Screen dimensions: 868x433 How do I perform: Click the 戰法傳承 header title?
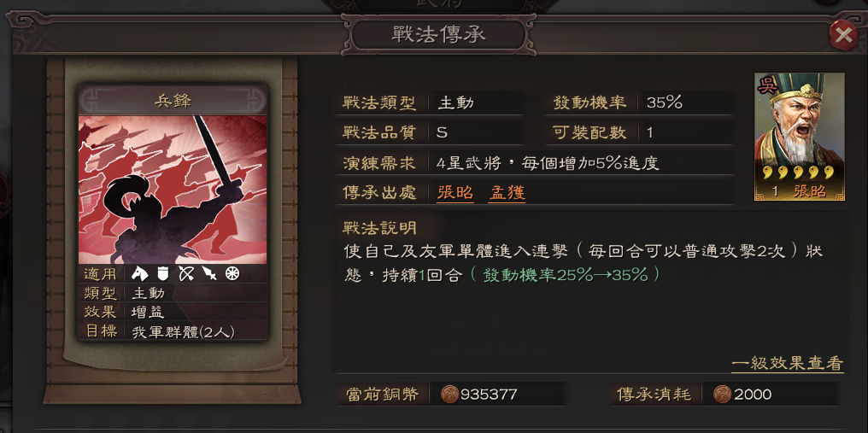439,35
